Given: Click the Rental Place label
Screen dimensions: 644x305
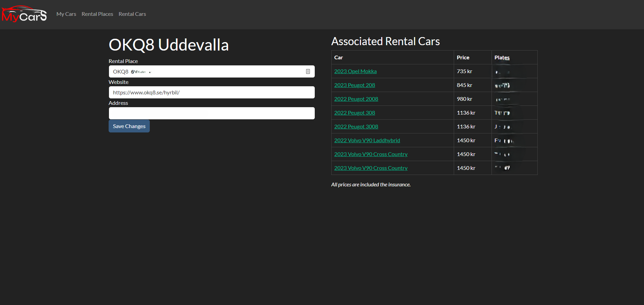Looking at the screenshot, I should point(123,61).
